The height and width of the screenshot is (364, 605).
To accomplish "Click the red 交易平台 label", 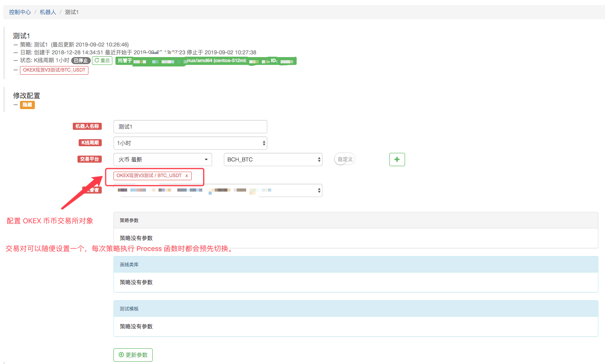I will coord(90,159).
